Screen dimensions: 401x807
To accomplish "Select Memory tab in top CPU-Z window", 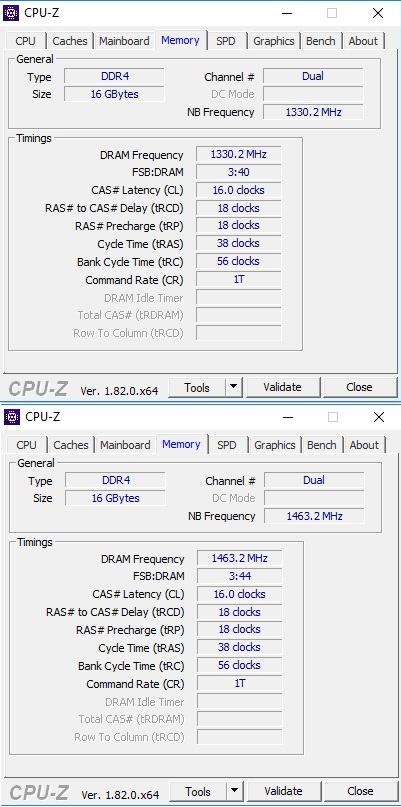I will point(180,40).
